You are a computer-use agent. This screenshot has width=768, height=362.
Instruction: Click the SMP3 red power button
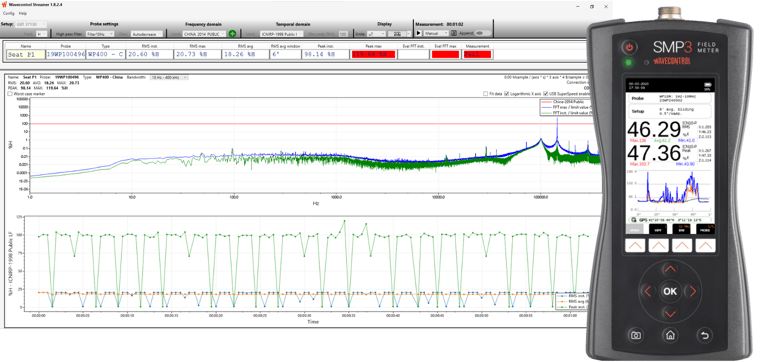pyautogui.click(x=630, y=48)
